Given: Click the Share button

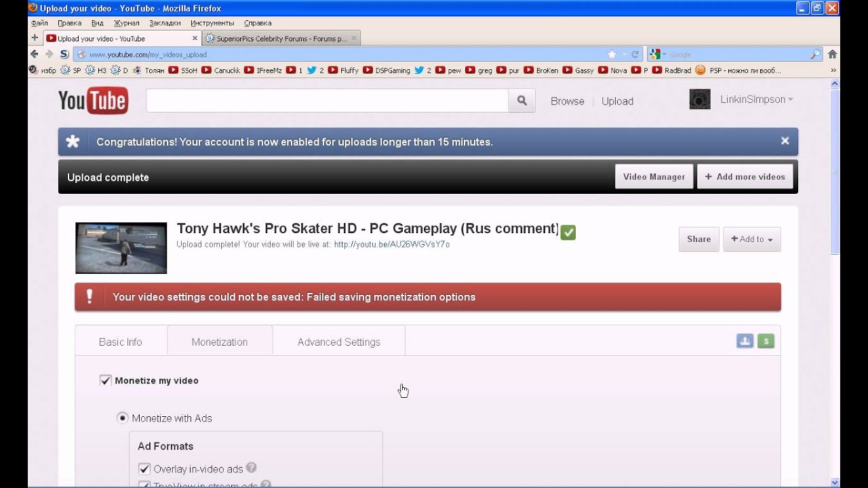Looking at the screenshot, I should click(699, 239).
